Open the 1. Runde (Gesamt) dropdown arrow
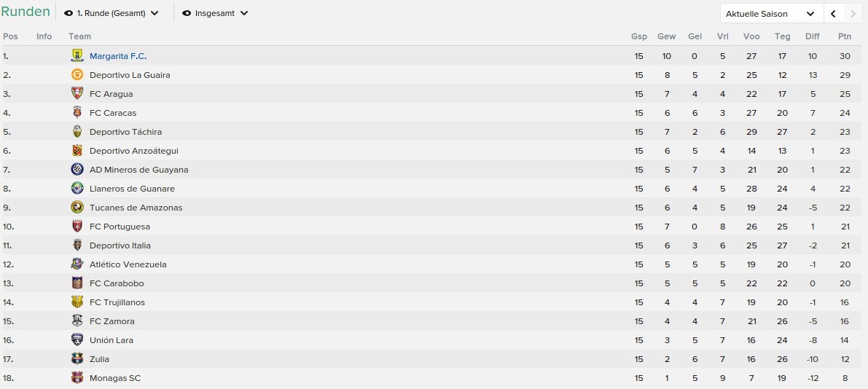This screenshot has width=868, height=389. (155, 13)
